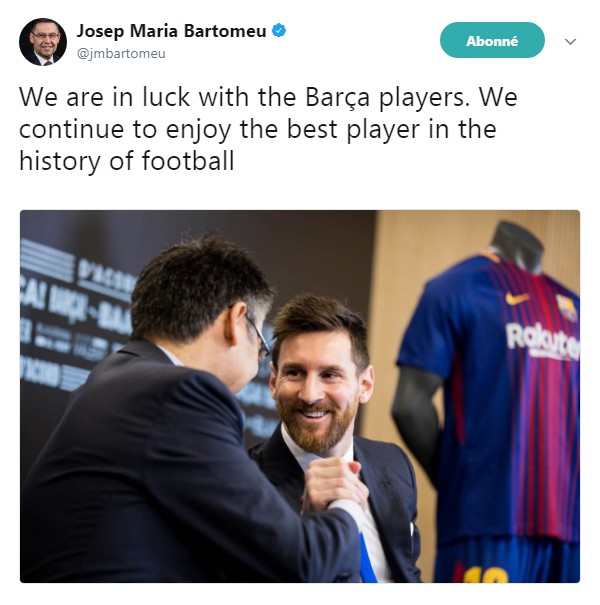
Task: Toggle the Abonné follow state button
Action: [492, 40]
